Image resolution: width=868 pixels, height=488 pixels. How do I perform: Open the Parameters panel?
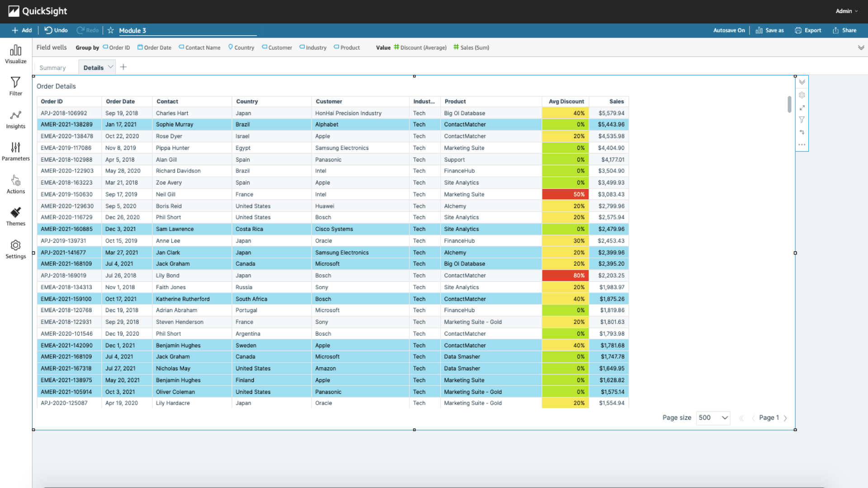point(16,152)
